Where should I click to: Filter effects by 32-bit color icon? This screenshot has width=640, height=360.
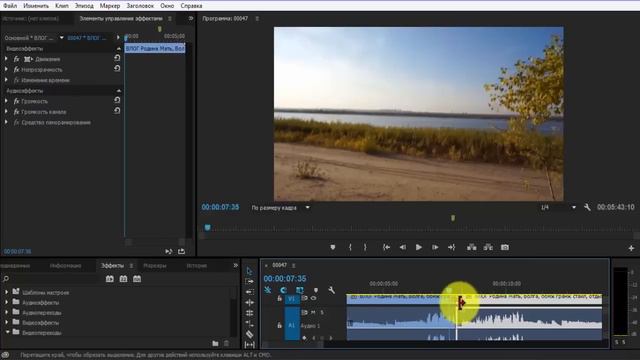click(x=123, y=279)
